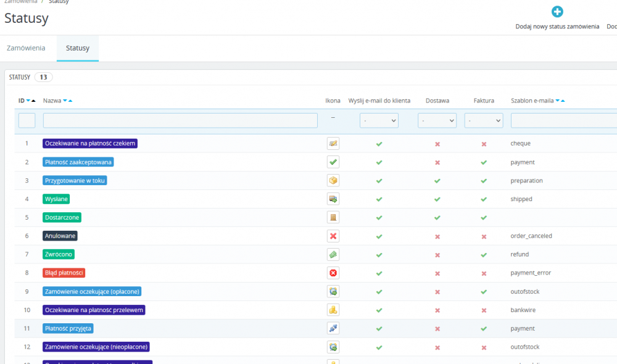Viewport: 617px width, 364px height.
Task: Expand the Faktura filter dropdown
Action: pos(483,120)
